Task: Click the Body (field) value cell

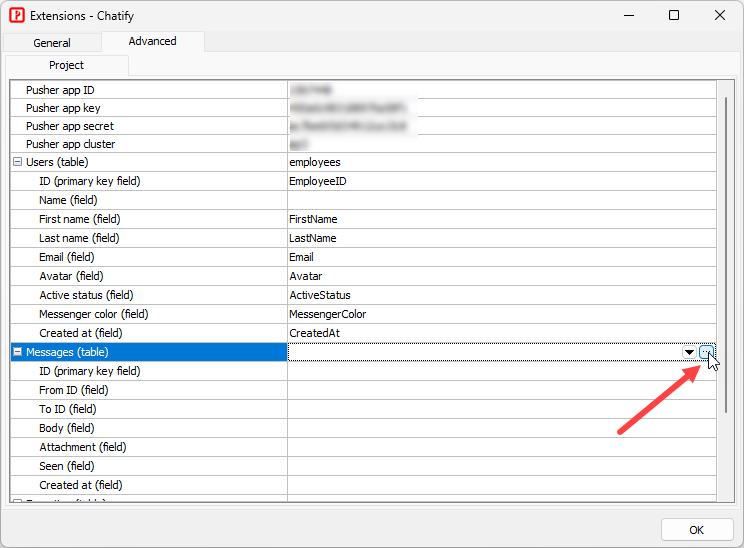Action: (502, 428)
